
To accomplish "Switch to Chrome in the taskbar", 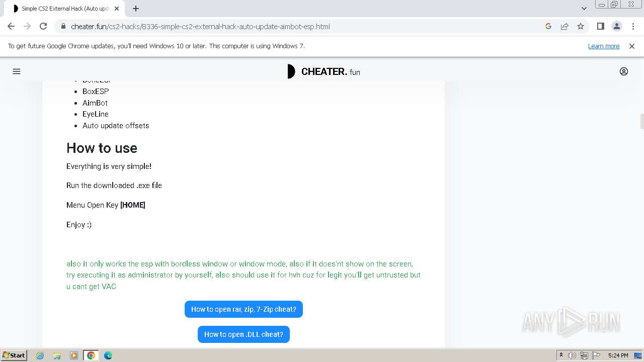I will click(91, 355).
